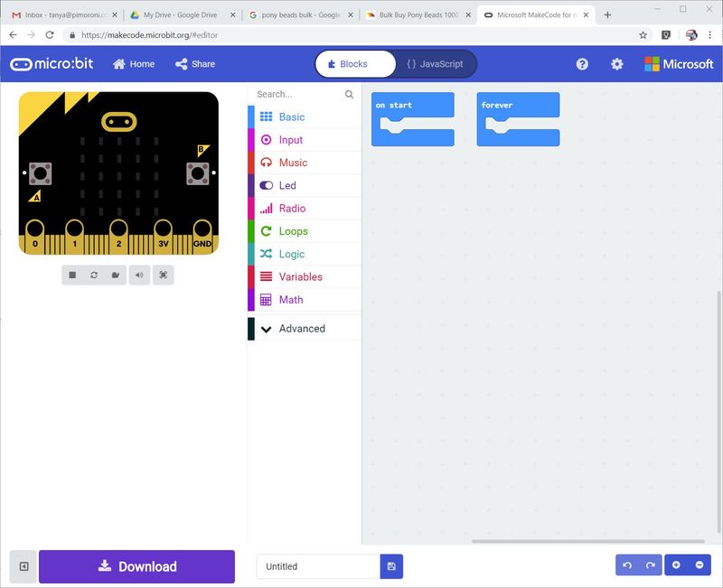Image resolution: width=723 pixels, height=588 pixels.
Task: Open the Share dialog
Action: point(195,64)
